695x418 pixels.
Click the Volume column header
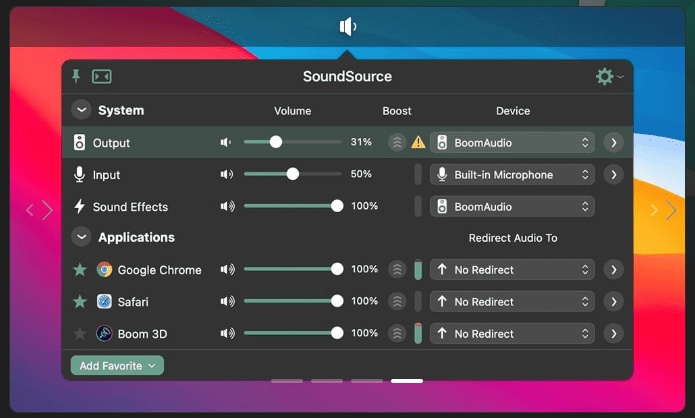[293, 111]
